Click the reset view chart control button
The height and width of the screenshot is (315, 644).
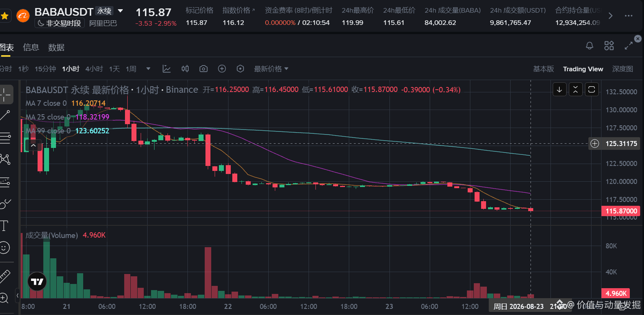[x=591, y=90]
